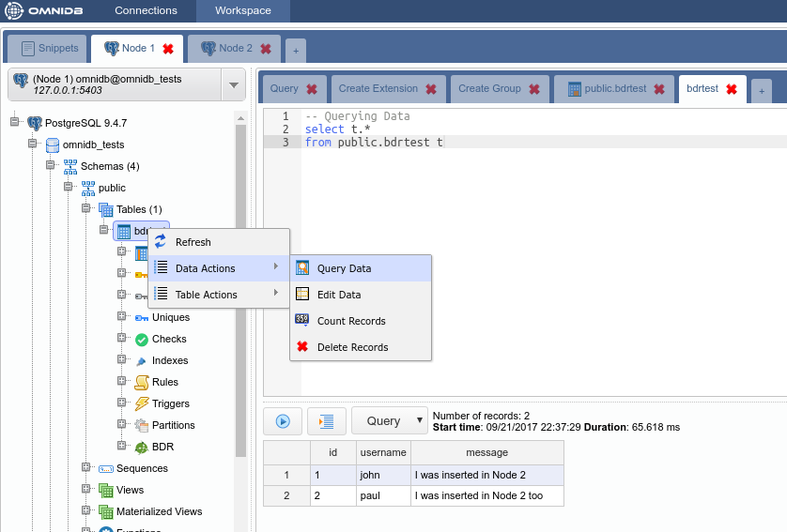Click Refresh in context menu
Screen dimensions: 787x532
[x=193, y=242]
